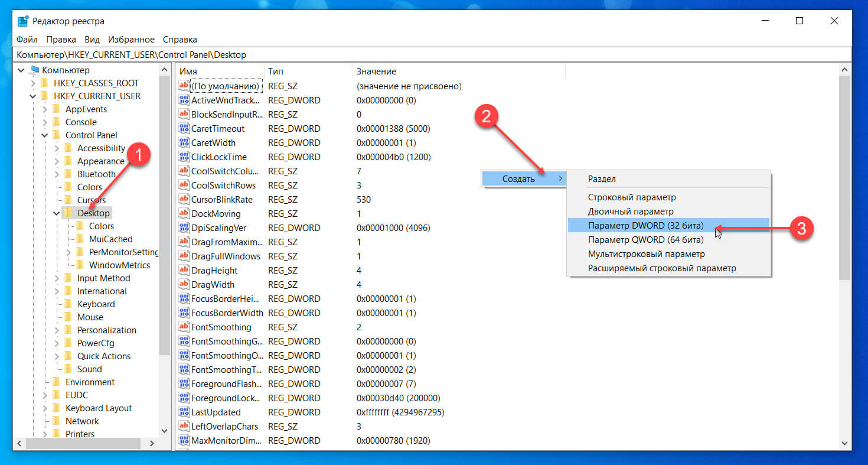Screen dimensions: 868x465
Task: Choose Параметр DWORD (32 бита) in submenu
Action: pyautogui.click(x=668, y=226)
